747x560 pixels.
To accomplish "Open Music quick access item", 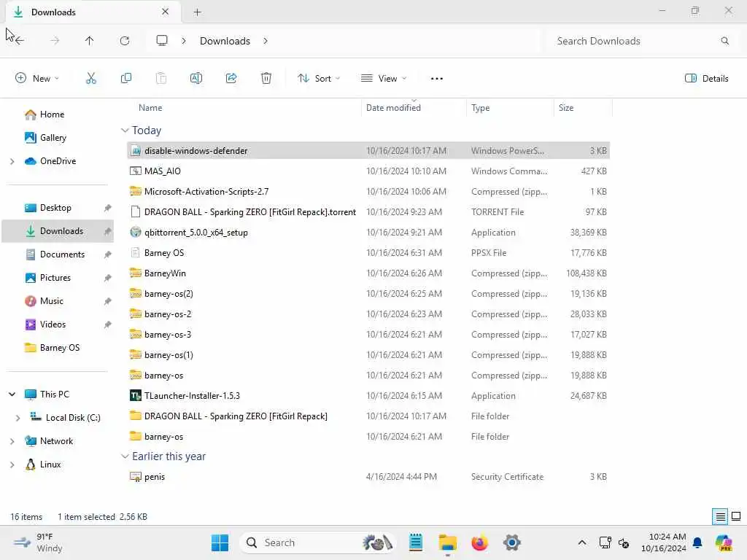I will pyautogui.click(x=52, y=301).
